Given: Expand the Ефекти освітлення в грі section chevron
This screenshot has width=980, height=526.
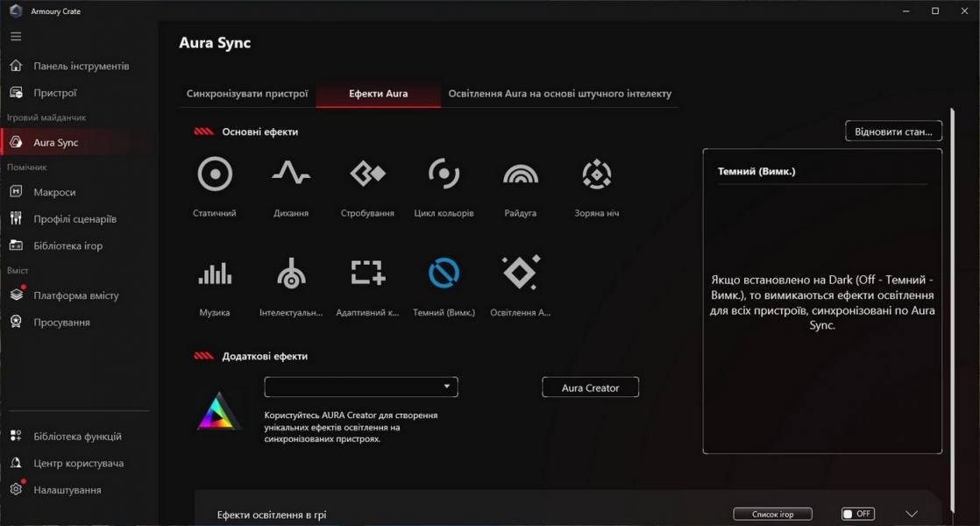Looking at the screenshot, I should tap(912, 514).
